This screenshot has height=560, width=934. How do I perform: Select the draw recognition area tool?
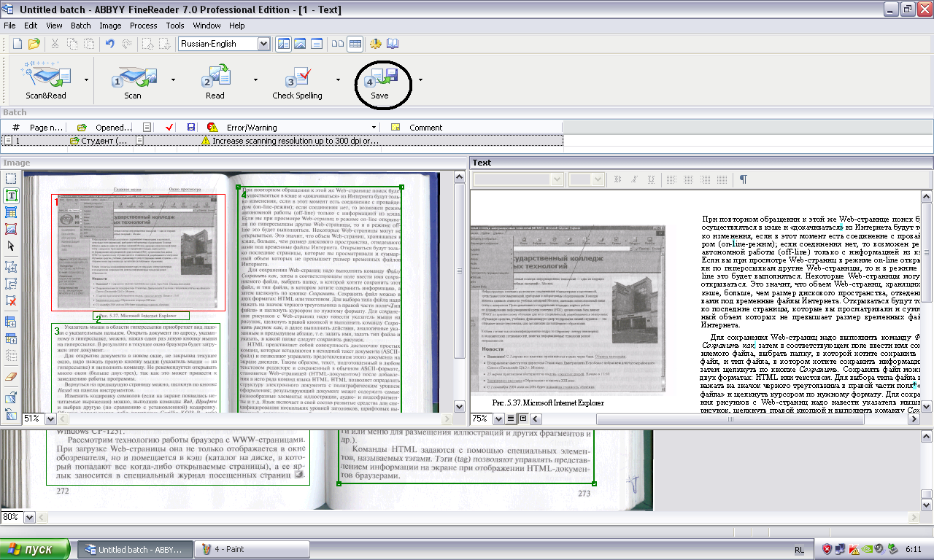tap(11, 179)
